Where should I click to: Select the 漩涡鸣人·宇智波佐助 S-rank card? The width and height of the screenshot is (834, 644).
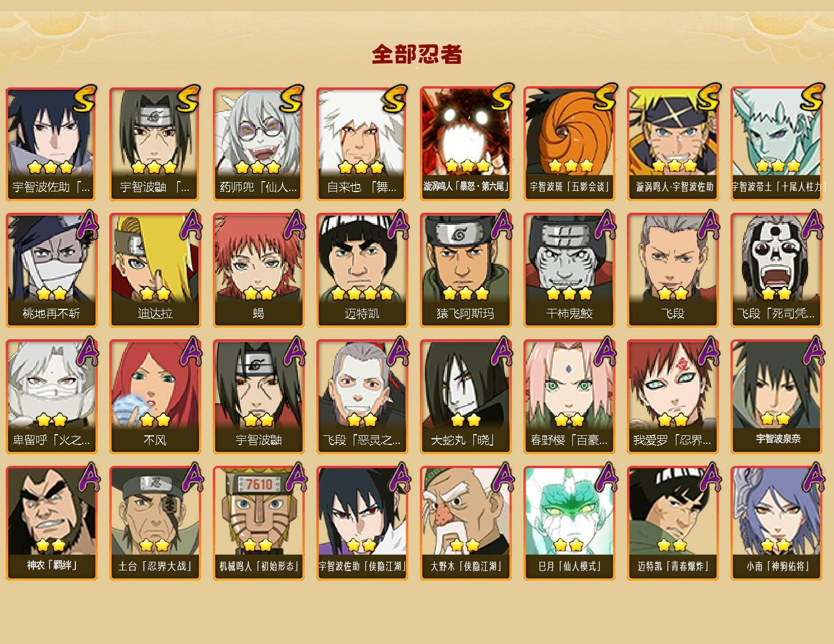tap(673, 144)
